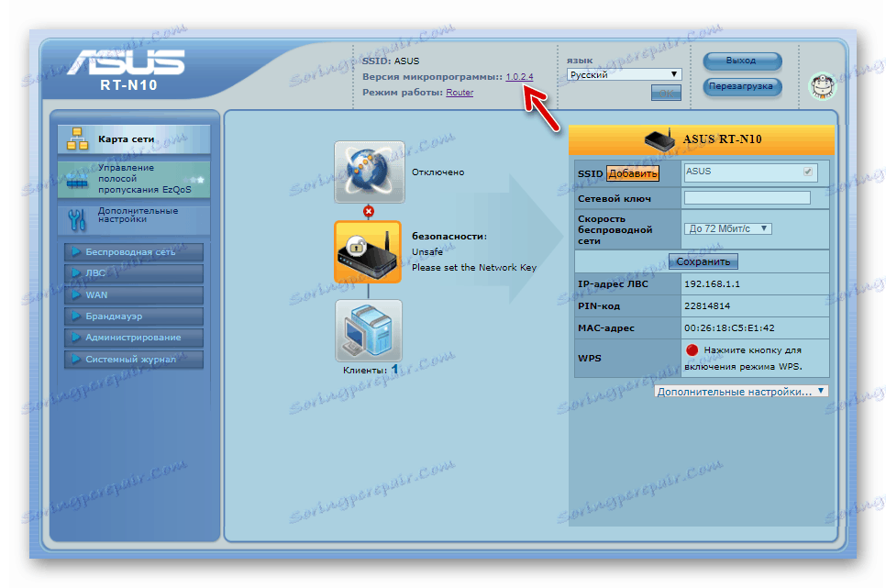The image size is (886, 588).
Task: Open Управление полосой пропускания EzQoS
Action: [134, 179]
